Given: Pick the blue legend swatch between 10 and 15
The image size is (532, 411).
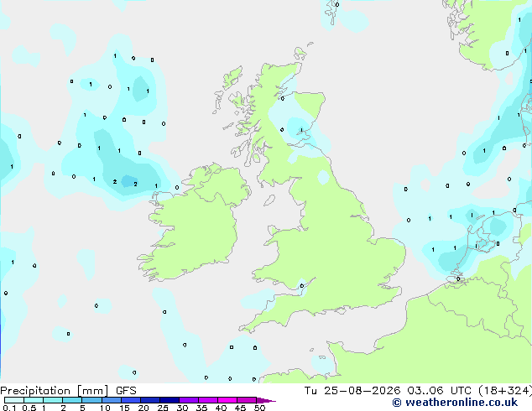Looking at the screenshot, I should (x=111, y=400).
